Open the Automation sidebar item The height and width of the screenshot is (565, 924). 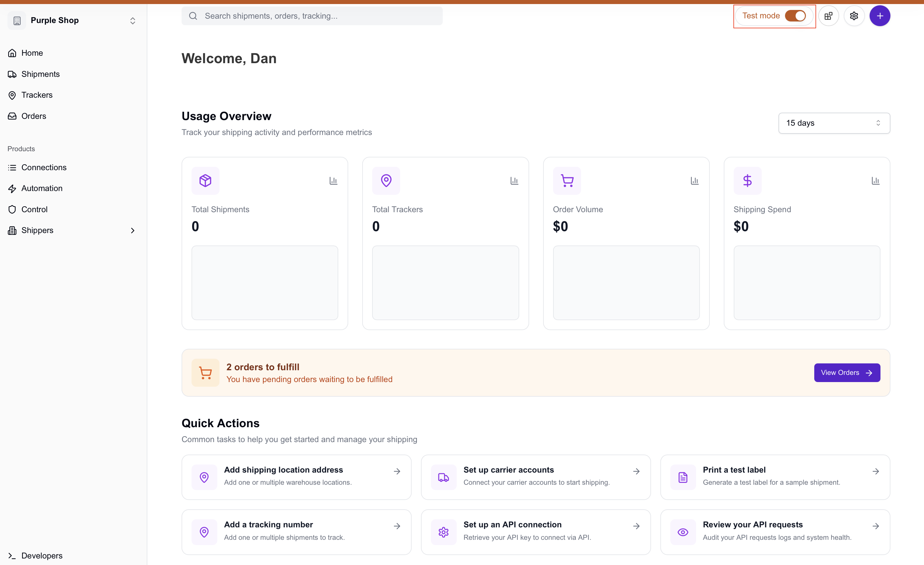pos(42,188)
